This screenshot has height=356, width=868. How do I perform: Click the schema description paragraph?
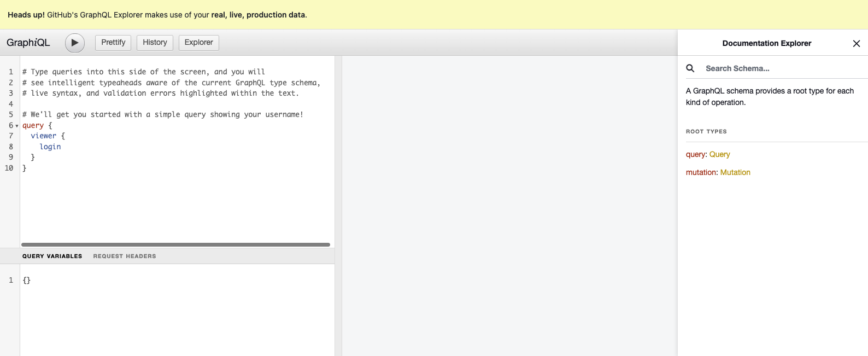coord(770,97)
